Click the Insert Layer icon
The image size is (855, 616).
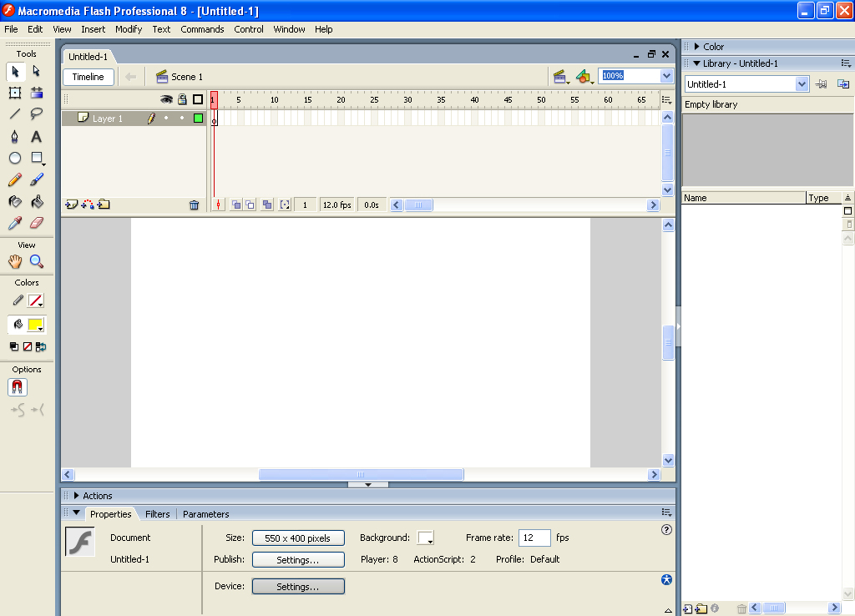(x=72, y=205)
